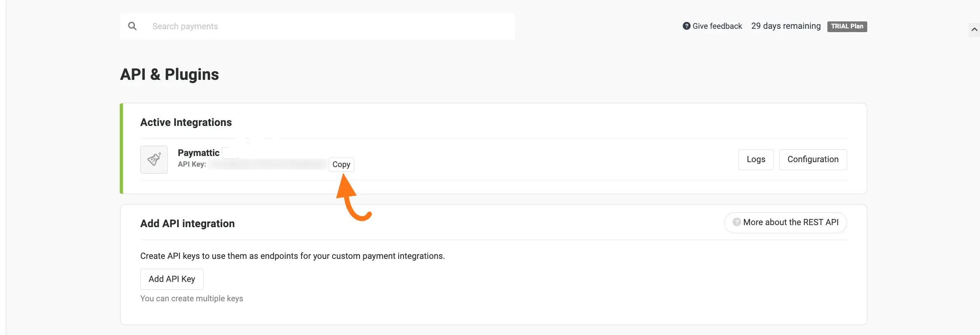This screenshot has height=335, width=980.
Task: Expand the Add API integration section
Action: click(187, 223)
